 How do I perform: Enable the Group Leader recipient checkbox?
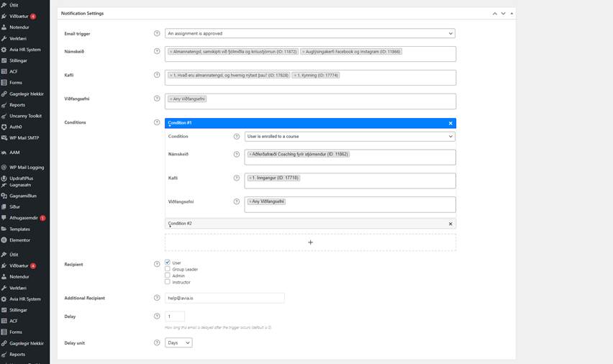click(x=168, y=269)
